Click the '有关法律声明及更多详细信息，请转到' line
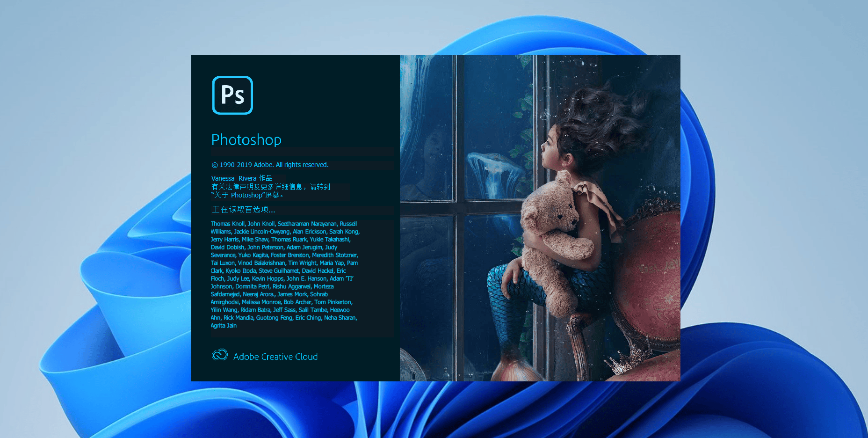 point(271,187)
